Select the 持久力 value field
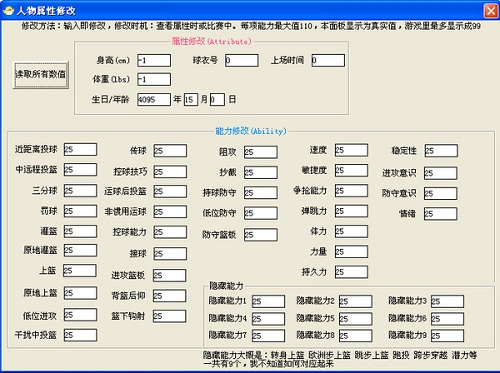500x373 pixels. tap(351, 272)
